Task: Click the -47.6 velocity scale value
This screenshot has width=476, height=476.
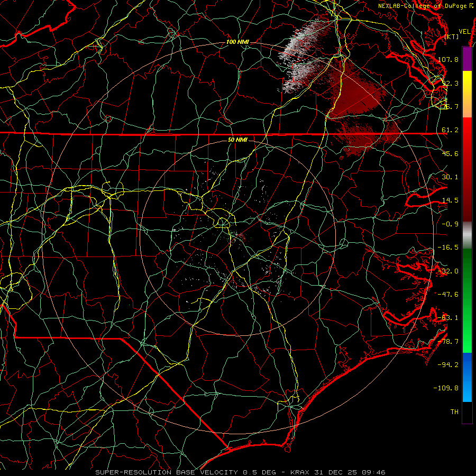Action: pyautogui.click(x=448, y=295)
